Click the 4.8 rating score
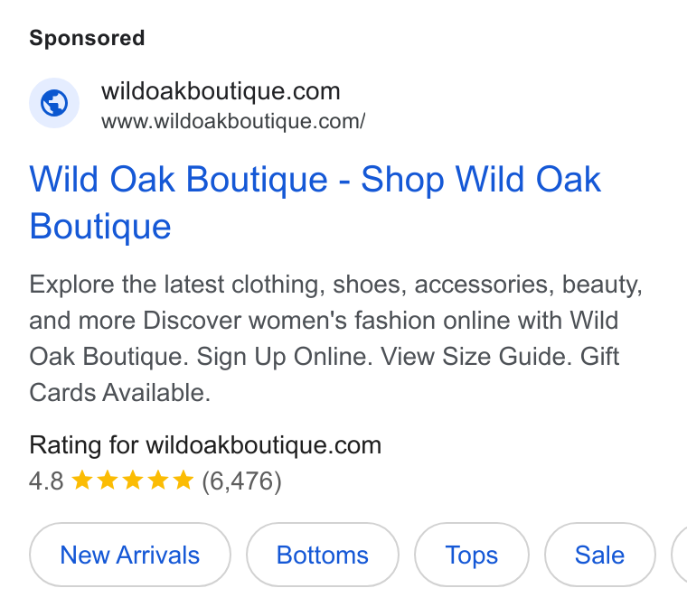 point(46,481)
